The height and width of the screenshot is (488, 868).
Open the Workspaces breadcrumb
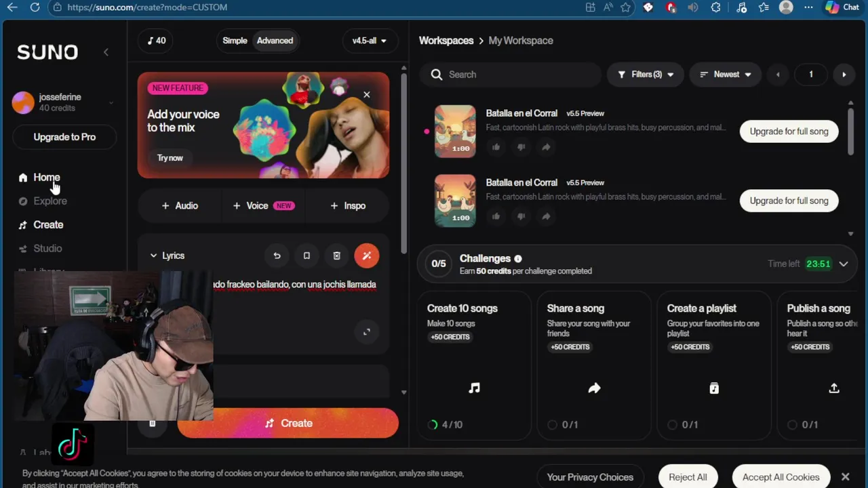(x=446, y=41)
